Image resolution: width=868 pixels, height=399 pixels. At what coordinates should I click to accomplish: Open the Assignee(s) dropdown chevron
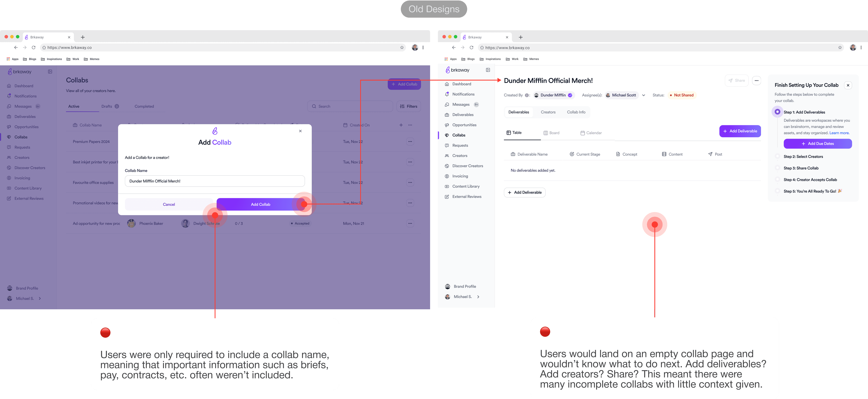point(644,95)
